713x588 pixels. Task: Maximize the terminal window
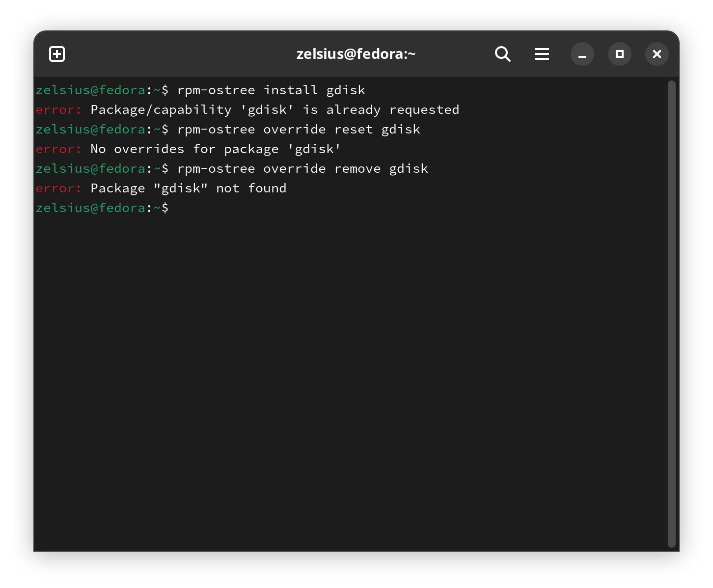[x=619, y=54]
